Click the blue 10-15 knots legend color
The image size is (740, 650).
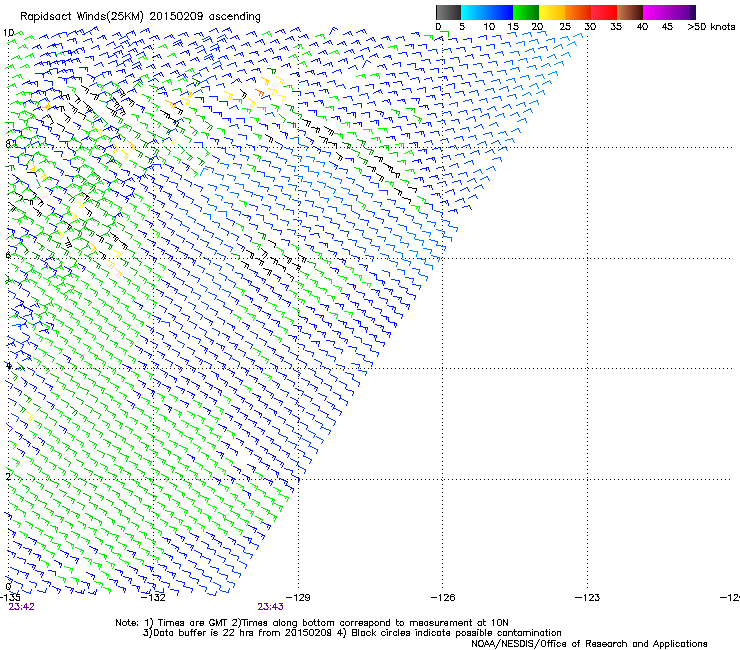(500, 12)
